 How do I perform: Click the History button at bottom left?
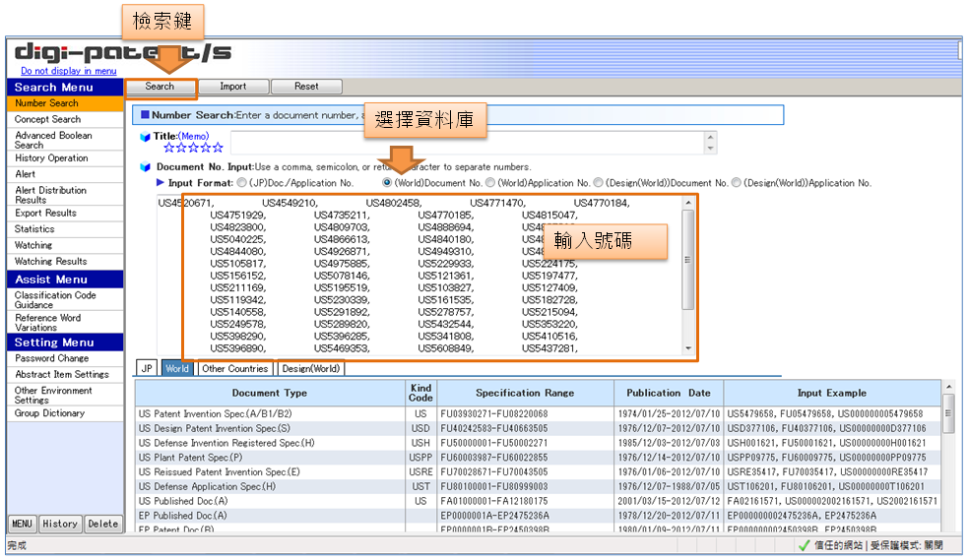(x=60, y=525)
